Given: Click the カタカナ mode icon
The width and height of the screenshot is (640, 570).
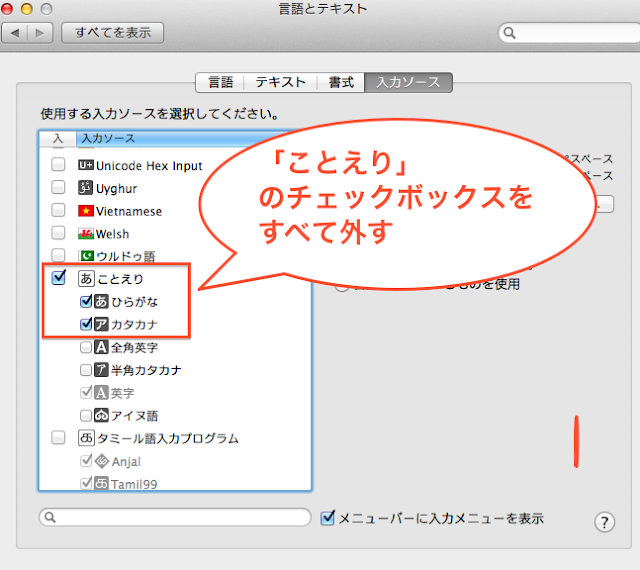Looking at the screenshot, I should pos(101,324).
